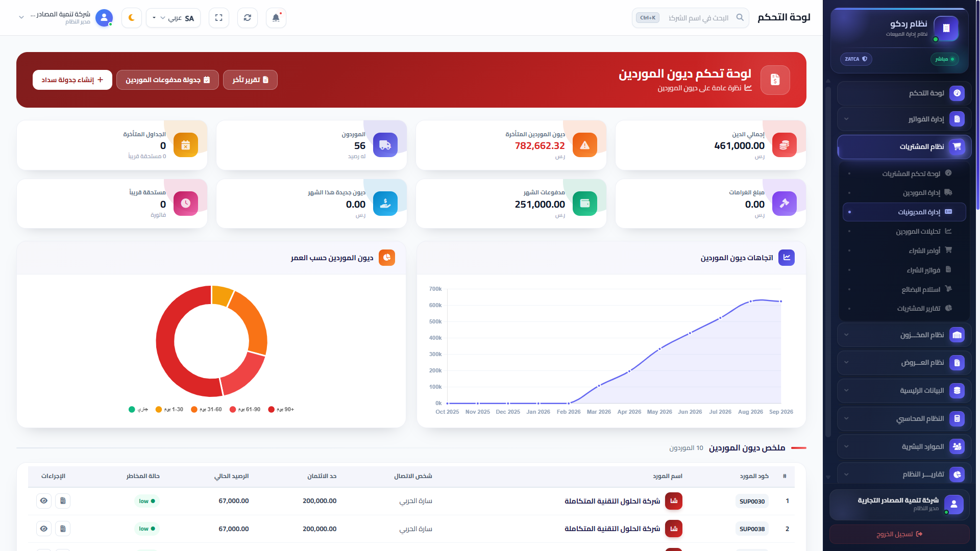Screen dimensions: 980x551
Task: Click the تقرير تأخر report button
Action: (x=250, y=80)
